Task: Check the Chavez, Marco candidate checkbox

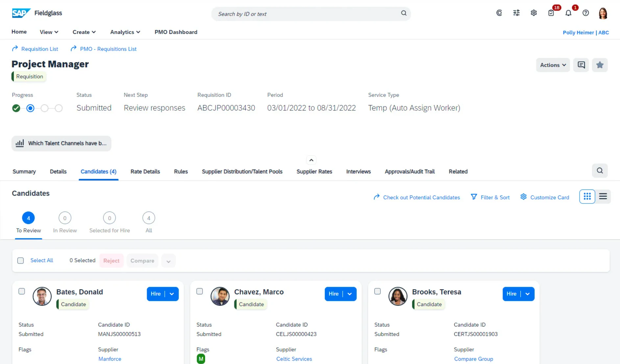Action: (200, 291)
